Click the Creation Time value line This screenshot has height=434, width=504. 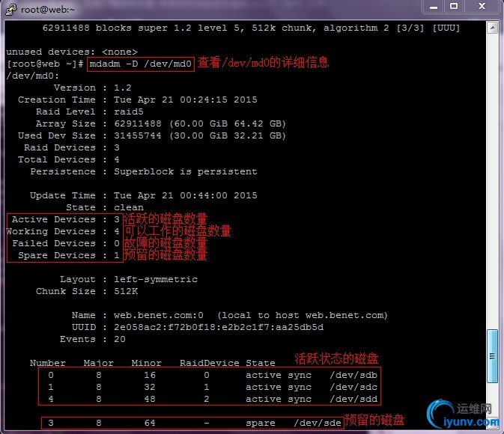click(138, 100)
